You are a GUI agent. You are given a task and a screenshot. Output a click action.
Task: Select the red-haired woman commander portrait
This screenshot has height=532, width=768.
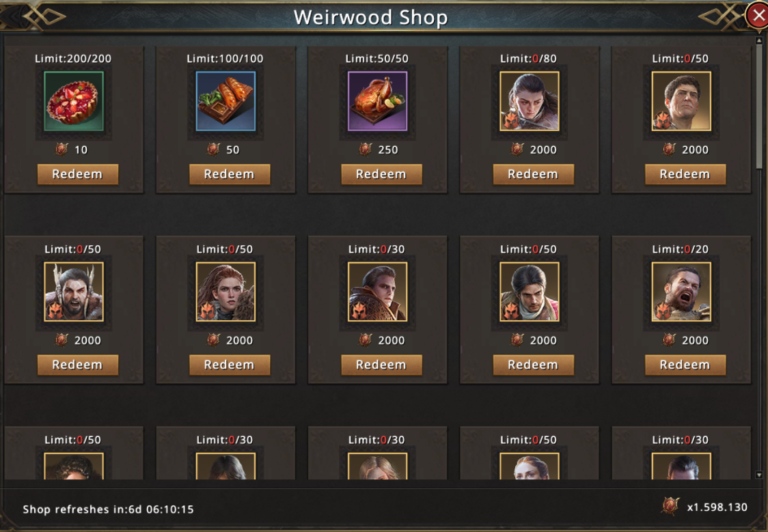pos(225,292)
